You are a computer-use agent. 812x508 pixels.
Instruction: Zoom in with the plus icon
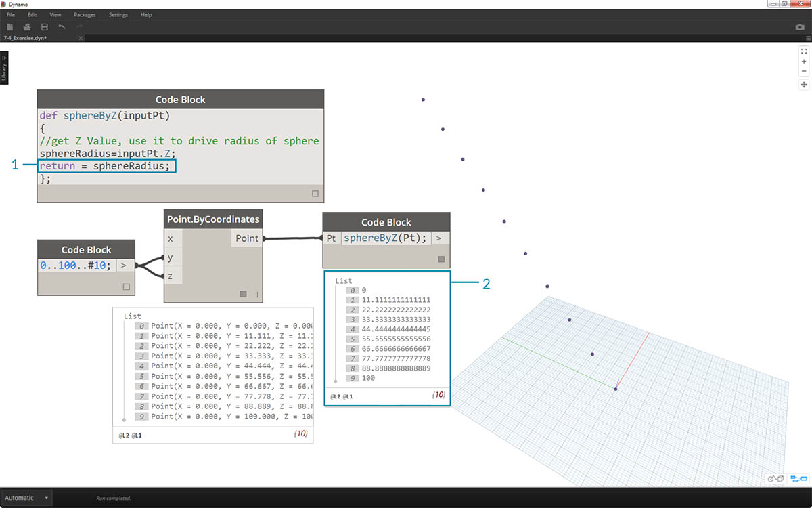(x=804, y=61)
